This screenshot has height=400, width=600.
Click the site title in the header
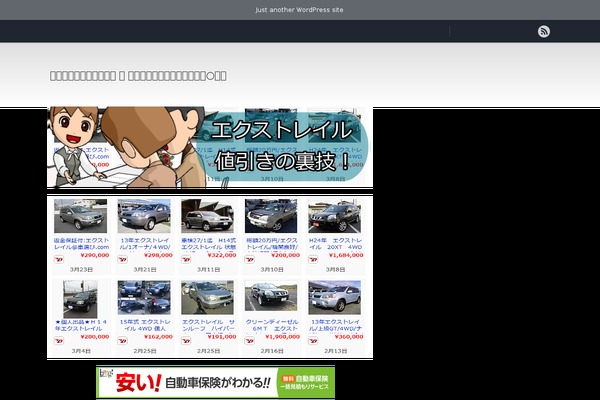point(138,76)
